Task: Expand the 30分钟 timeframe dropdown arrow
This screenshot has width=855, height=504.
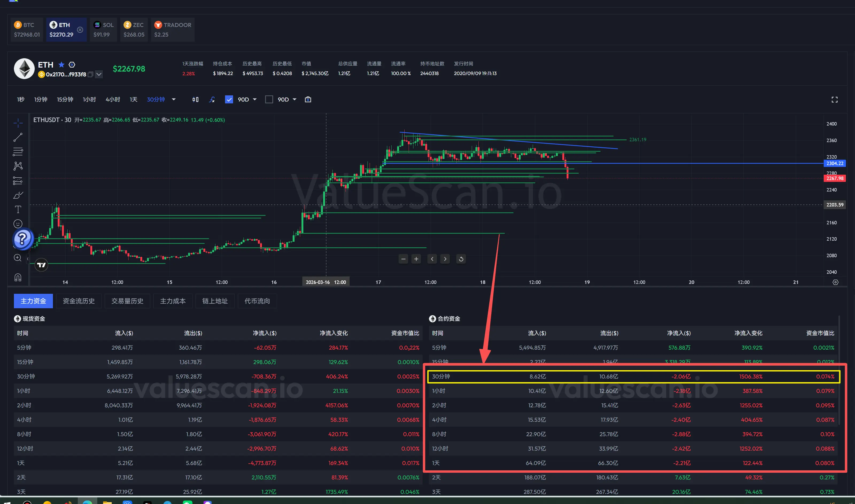Action: (x=174, y=100)
